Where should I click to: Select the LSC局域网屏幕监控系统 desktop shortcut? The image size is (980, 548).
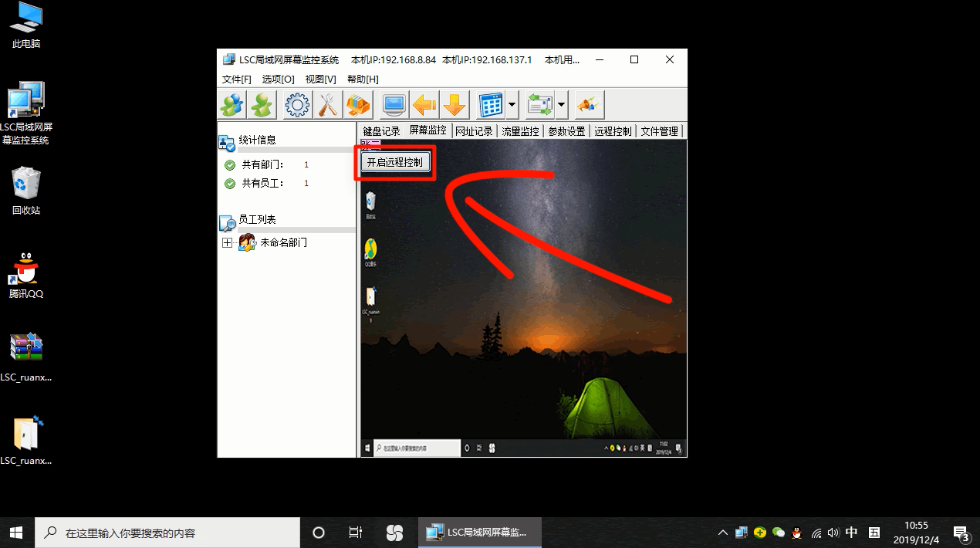pyautogui.click(x=26, y=113)
